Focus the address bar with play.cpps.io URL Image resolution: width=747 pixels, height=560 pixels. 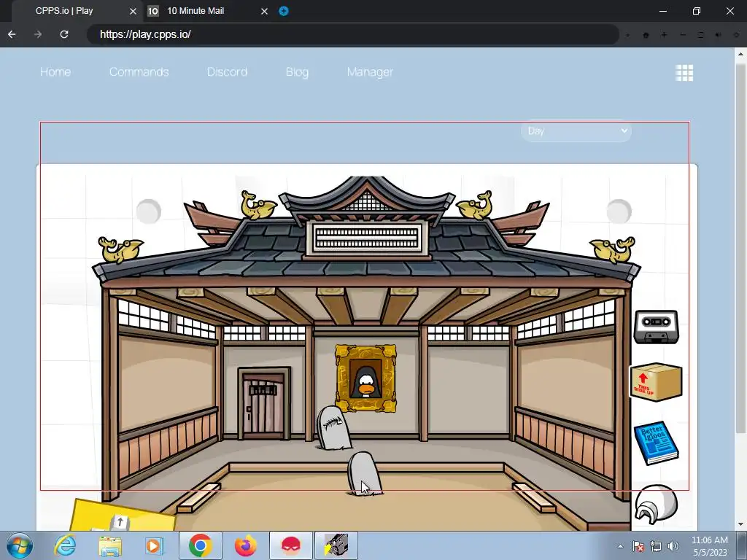[352, 34]
